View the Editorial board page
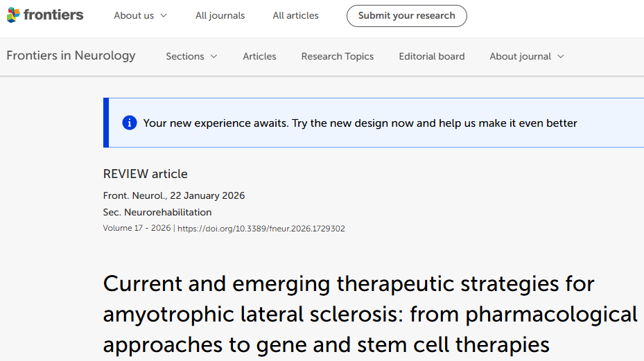The height and width of the screenshot is (361, 644). pos(431,56)
